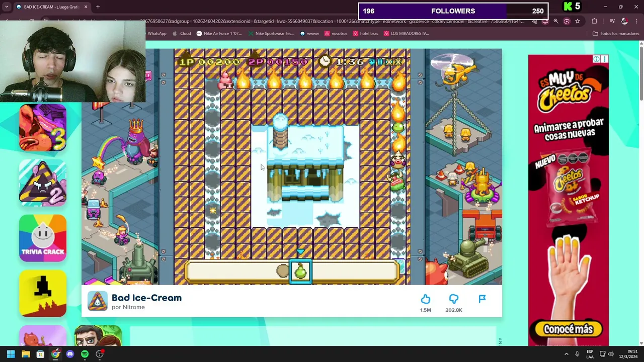The image size is (644, 362).
Task: Show hidden system tray icons
Action: click(566, 354)
